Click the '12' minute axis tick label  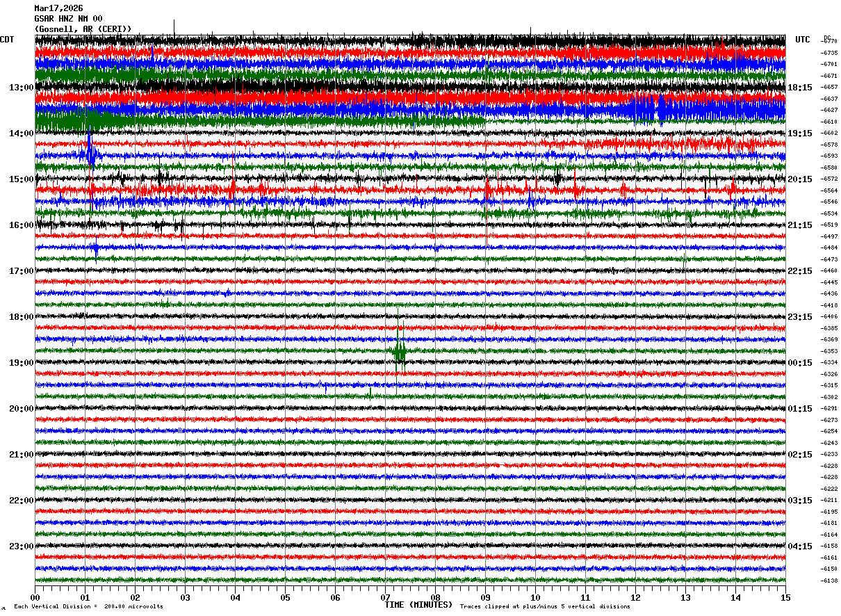coord(635,597)
